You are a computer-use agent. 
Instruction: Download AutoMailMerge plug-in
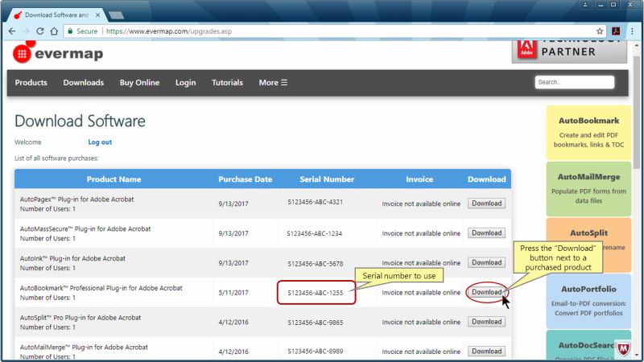coord(487,351)
